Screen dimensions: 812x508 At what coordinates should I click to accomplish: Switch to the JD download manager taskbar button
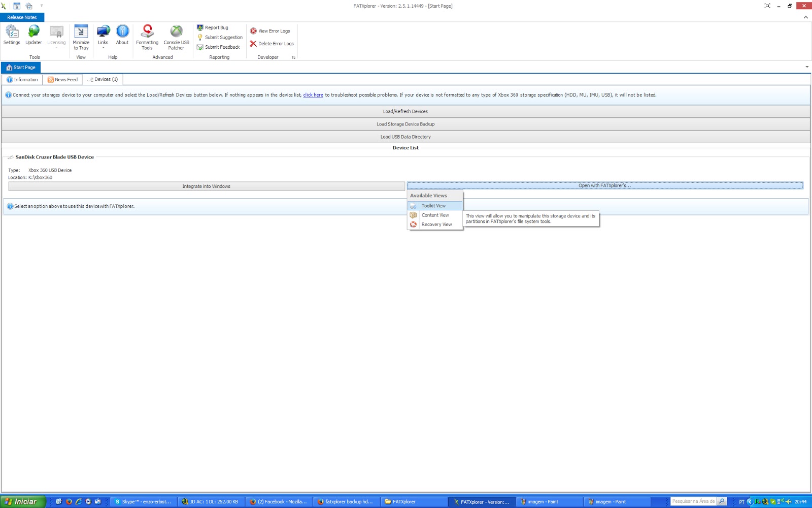[211, 501]
